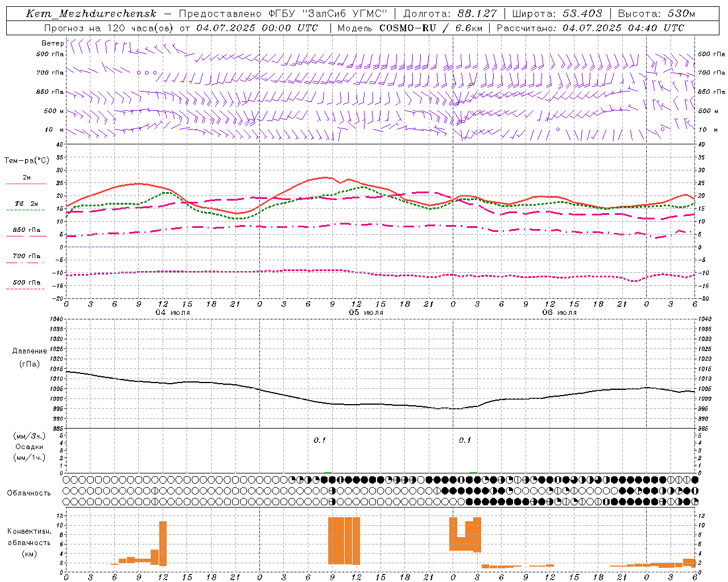This screenshot has width=728, height=582.
Task: Click the Конвективн. convective cloud label
Action: pos(30,531)
